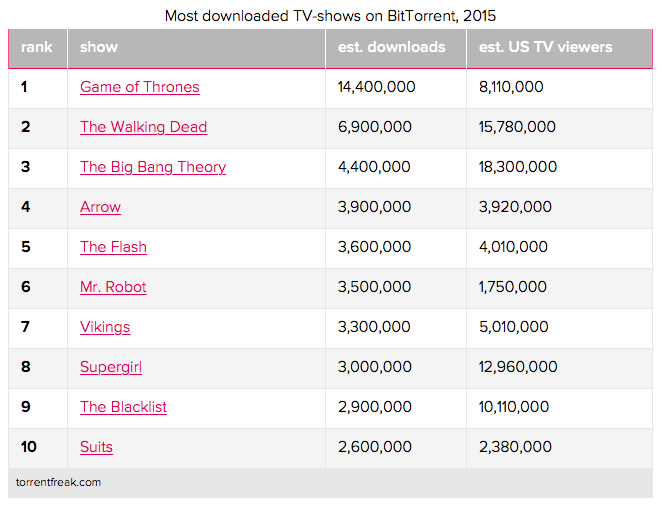Follow the Supergirl link
The image size is (662, 514).
click(x=111, y=367)
